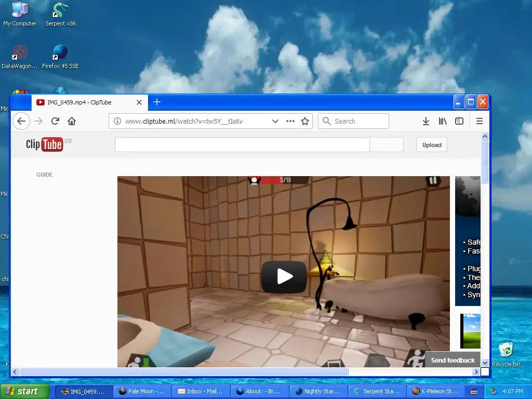
Task: Go back with the browser back arrow
Action: pyautogui.click(x=21, y=121)
